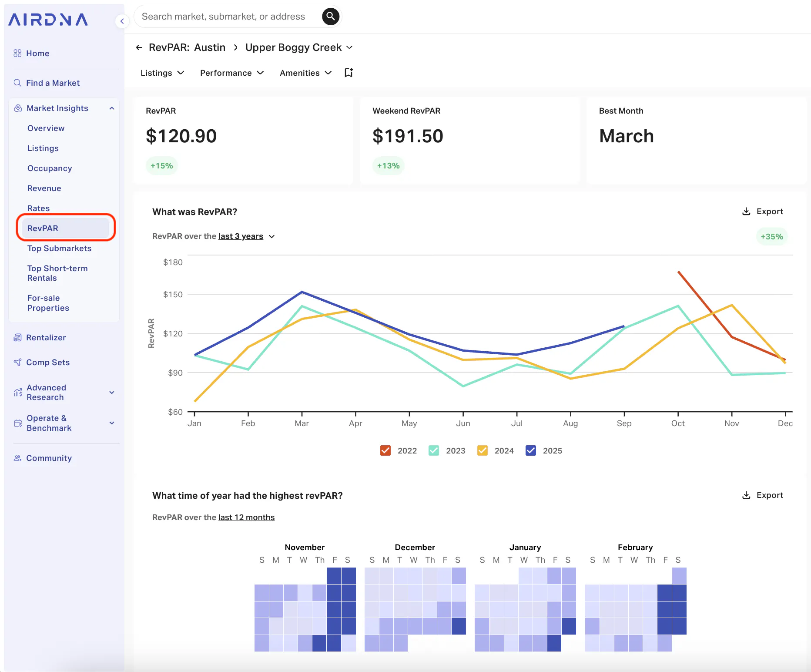The width and height of the screenshot is (811, 672).
Task: Select the Revenue menu item
Action: point(44,188)
